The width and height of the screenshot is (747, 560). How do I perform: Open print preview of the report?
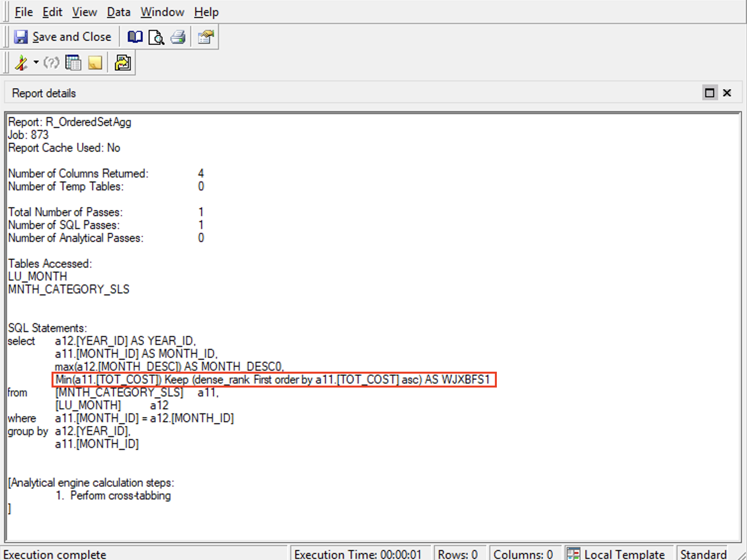coord(157,37)
